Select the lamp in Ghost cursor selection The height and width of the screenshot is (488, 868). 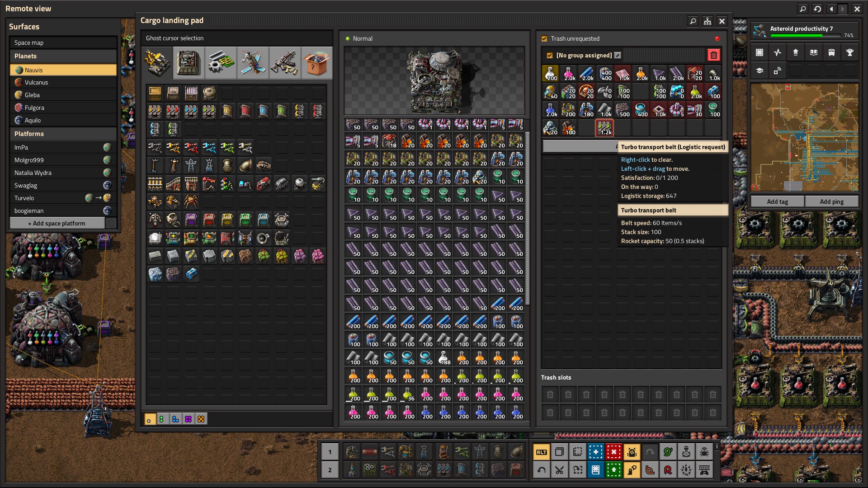tap(155, 238)
